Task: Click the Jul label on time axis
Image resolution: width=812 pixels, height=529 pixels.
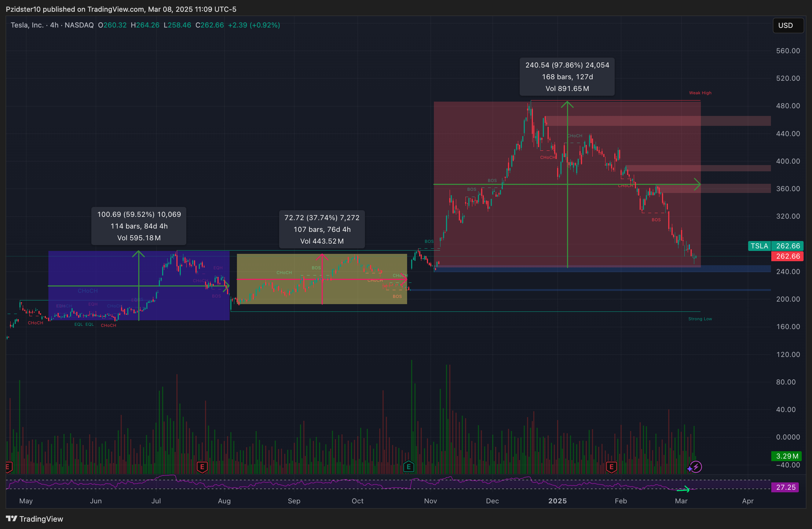Action: click(x=156, y=501)
